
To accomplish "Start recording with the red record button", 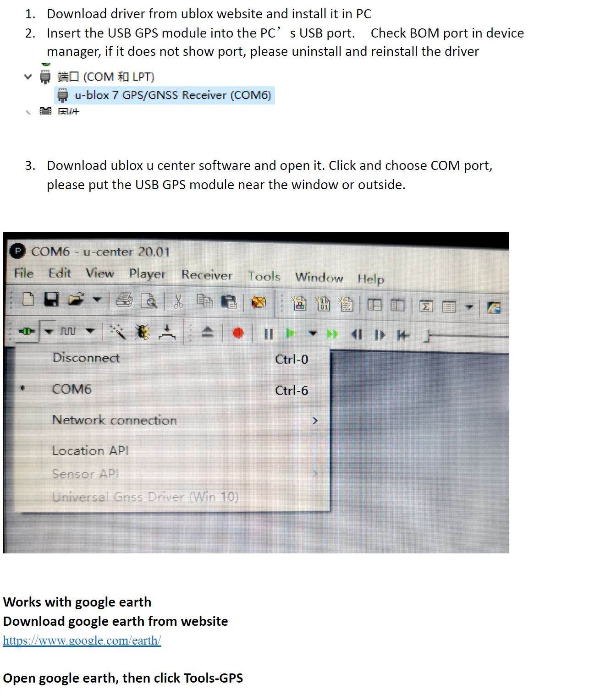I will [x=238, y=333].
